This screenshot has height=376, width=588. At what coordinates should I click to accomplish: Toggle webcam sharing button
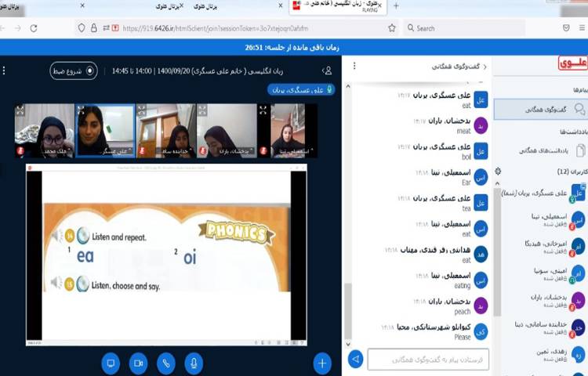pos(138,363)
